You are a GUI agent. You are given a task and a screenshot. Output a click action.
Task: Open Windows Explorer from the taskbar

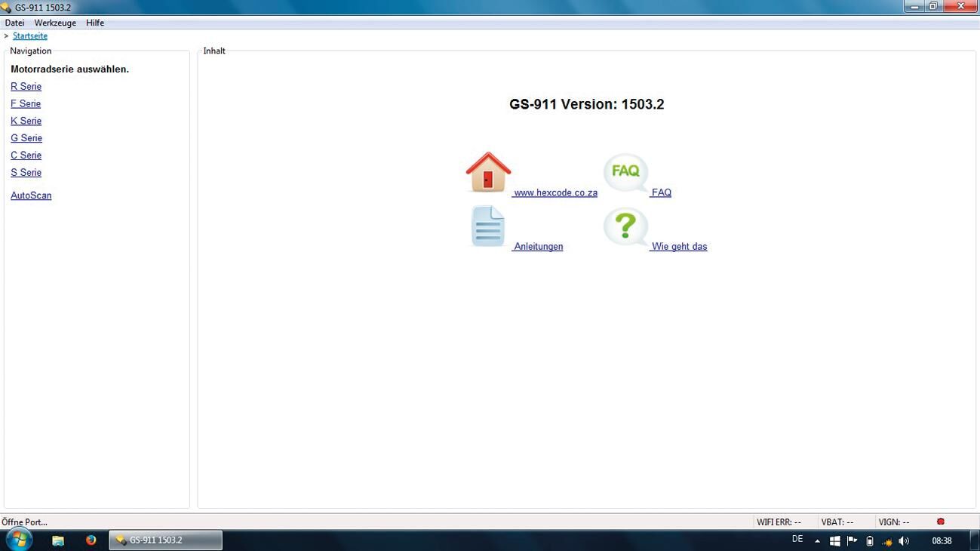pos(58,540)
